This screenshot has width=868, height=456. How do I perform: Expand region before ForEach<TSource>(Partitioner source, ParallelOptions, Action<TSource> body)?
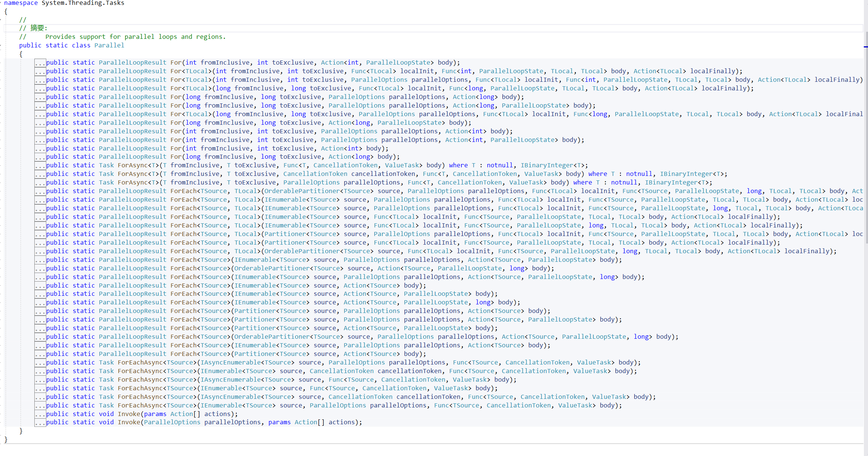(x=40, y=311)
